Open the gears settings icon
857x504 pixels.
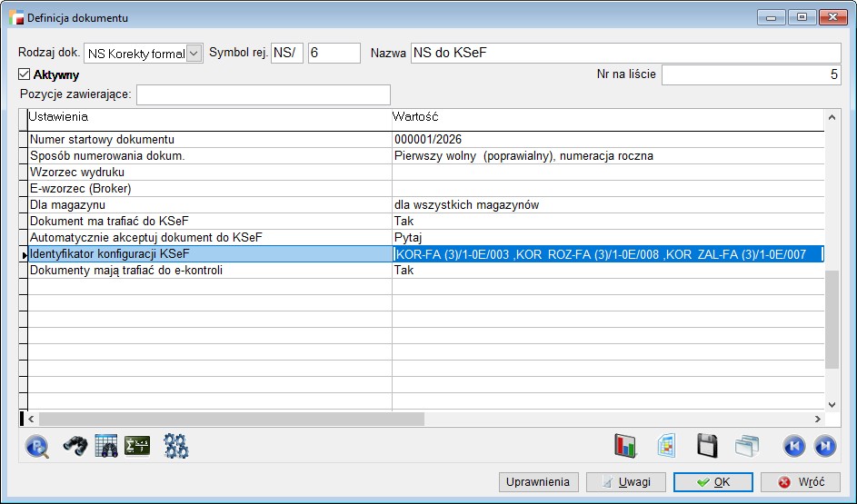tap(175, 446)
